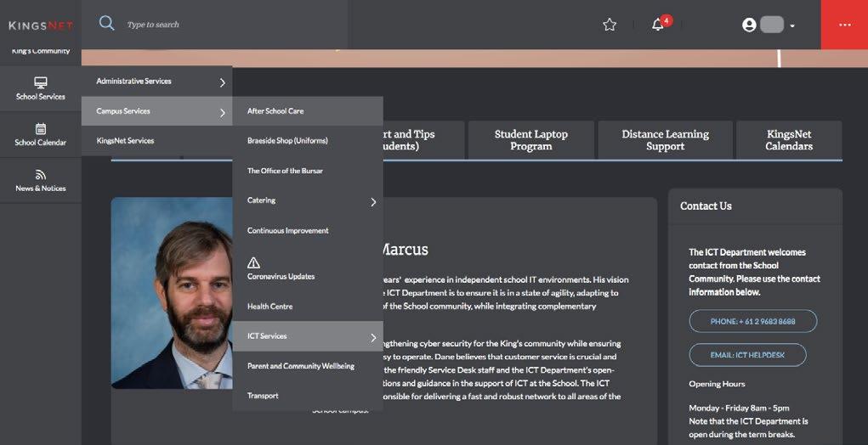This screenshot has width=868, height=445.
Task: Open Coronavirus Updates item
Action: coord(308,269)
